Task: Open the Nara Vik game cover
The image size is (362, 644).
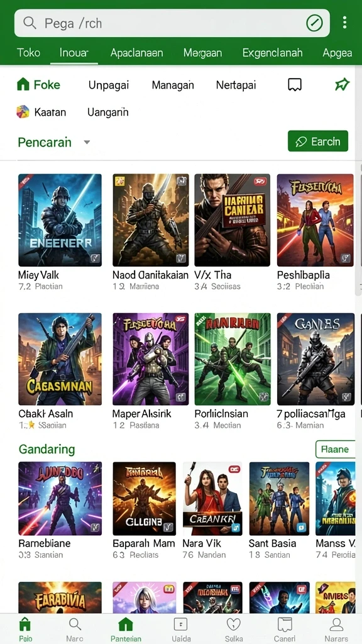Action: pos(212,499)
